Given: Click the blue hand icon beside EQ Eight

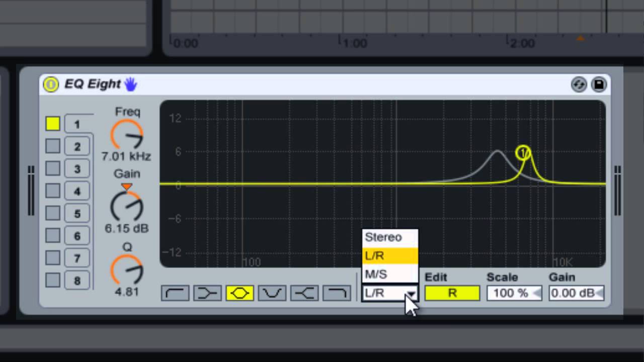Looking at the screenshot, I should coord(131,84).
